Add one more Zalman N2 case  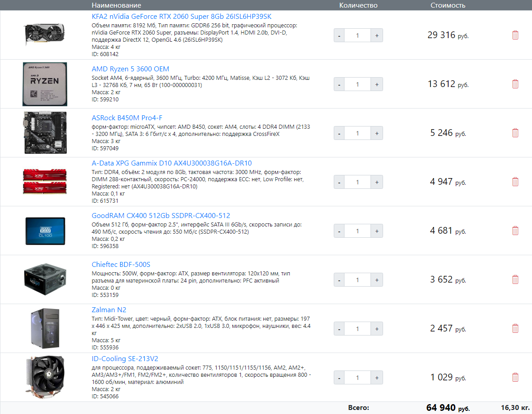(377, 328)
